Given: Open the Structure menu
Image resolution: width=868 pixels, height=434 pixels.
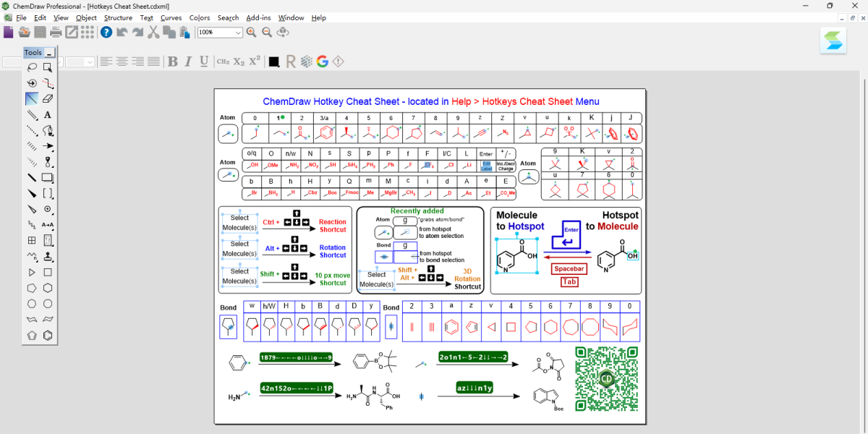Looking at the screenshot, I should (x=118, y=17).
